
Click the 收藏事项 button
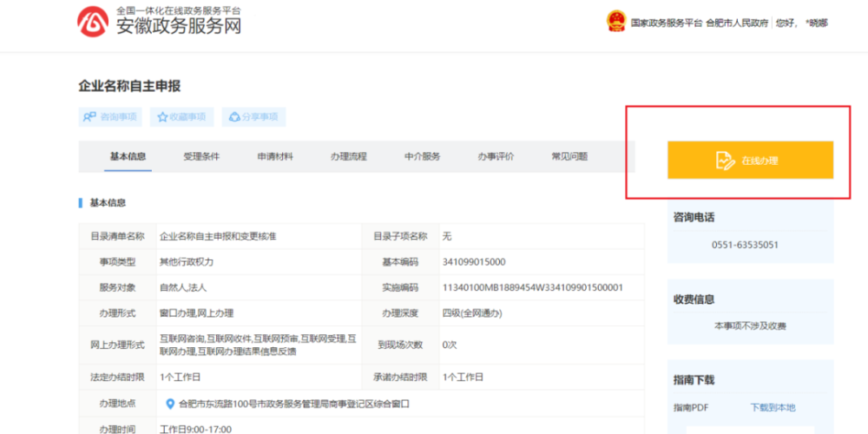point(181,117)
